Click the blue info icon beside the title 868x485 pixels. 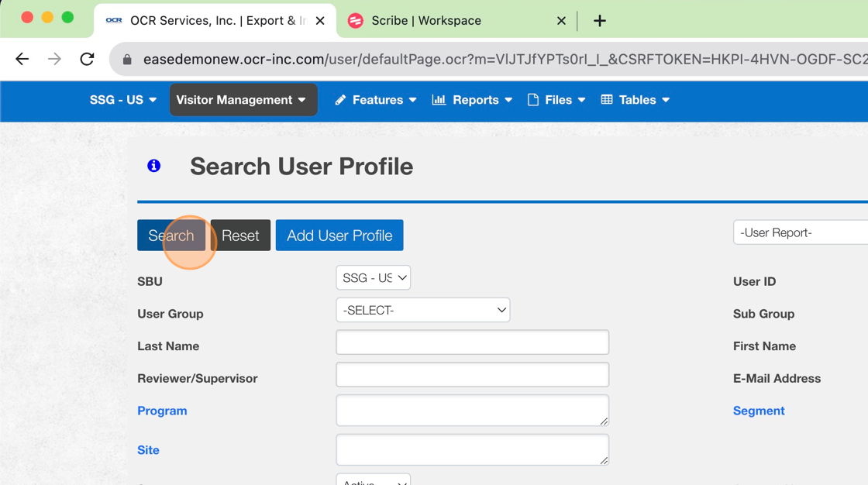(153, 165)
